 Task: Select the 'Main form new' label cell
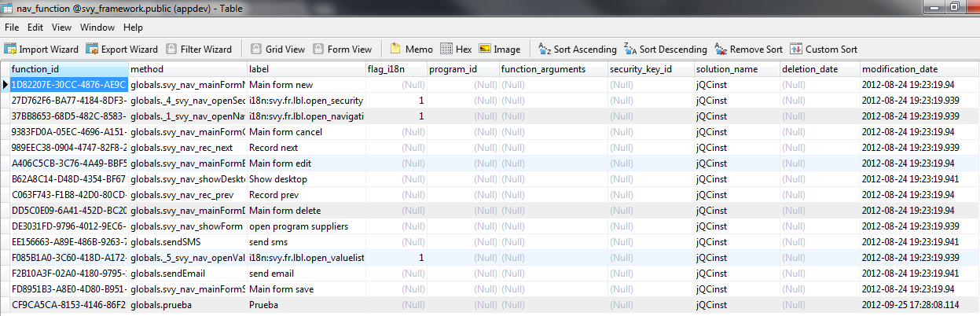pyautogui.click(x=306, y=85)
